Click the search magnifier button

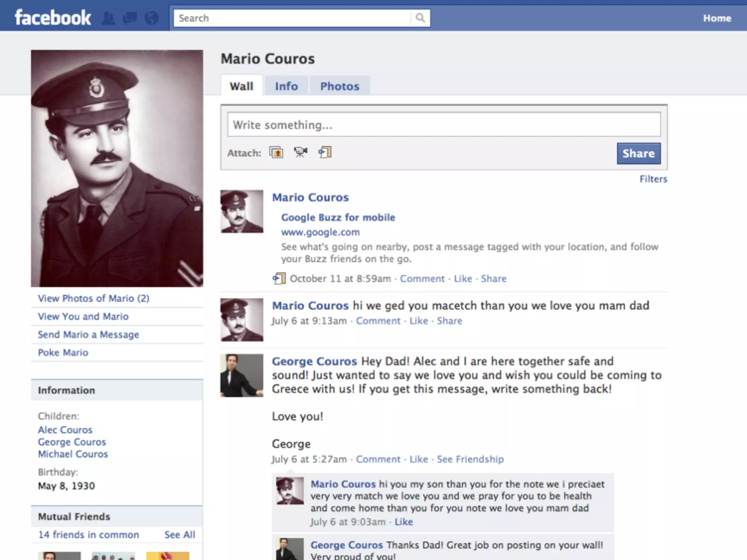420,18
